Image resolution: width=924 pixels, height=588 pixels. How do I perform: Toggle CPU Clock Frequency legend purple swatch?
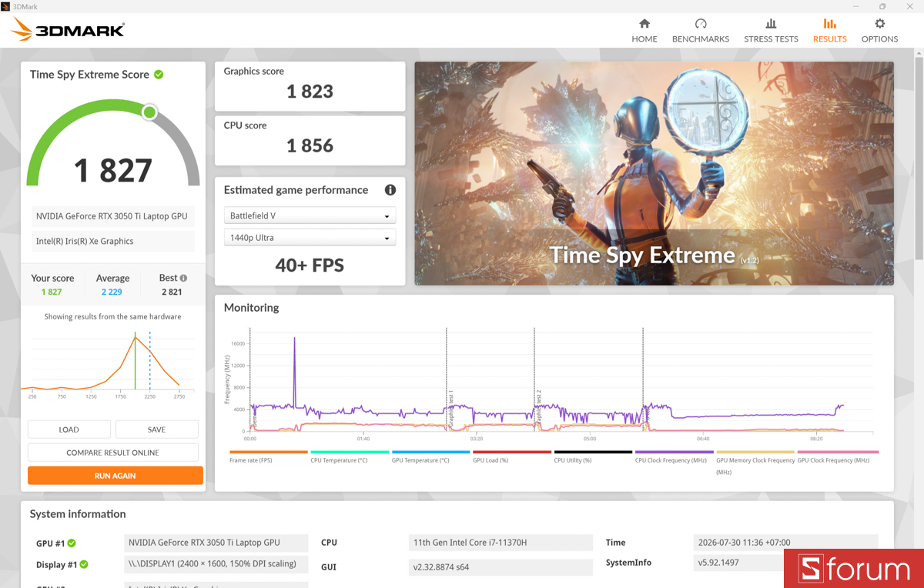tap(674, 453)
